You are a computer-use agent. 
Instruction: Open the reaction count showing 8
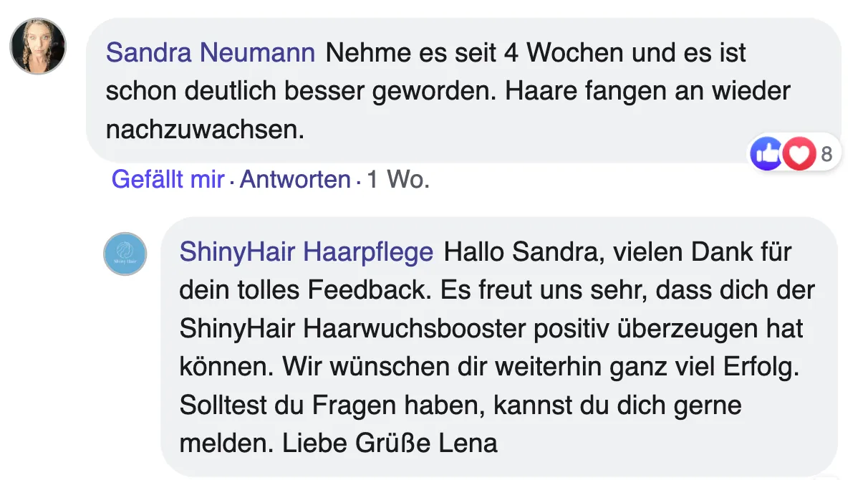(x=826, y=154)
